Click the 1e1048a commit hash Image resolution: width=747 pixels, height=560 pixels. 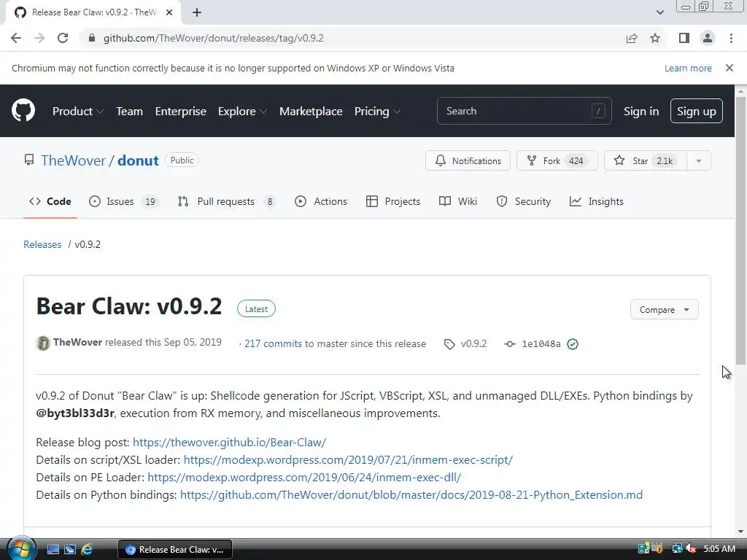(x=541, y=344)
